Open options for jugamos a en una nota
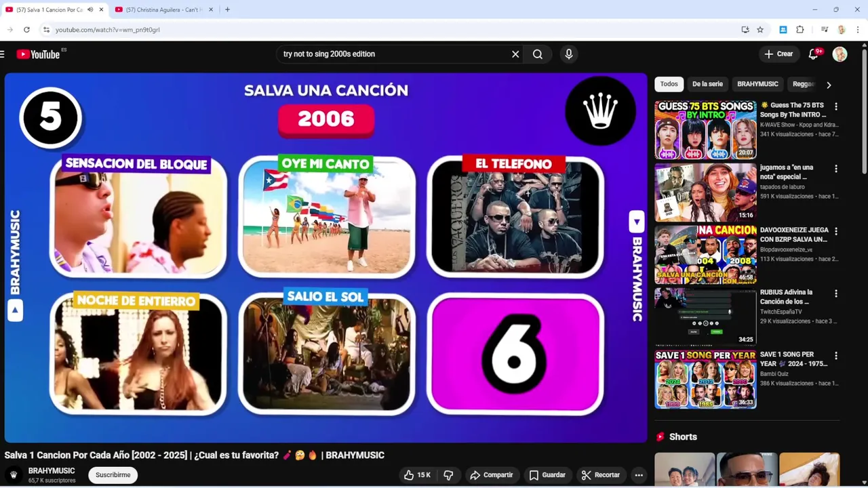This screenshot has width=868, height=488. [835, 169]
